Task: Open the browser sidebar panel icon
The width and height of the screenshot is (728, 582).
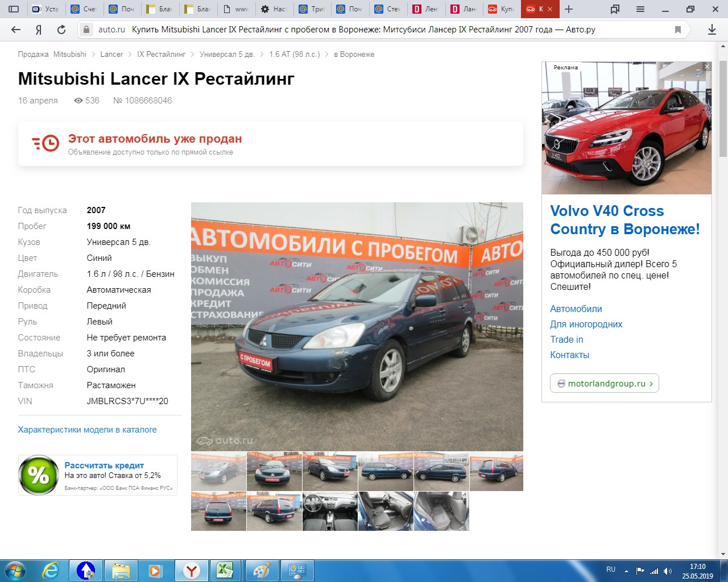Action: click(x=14, y=9)
